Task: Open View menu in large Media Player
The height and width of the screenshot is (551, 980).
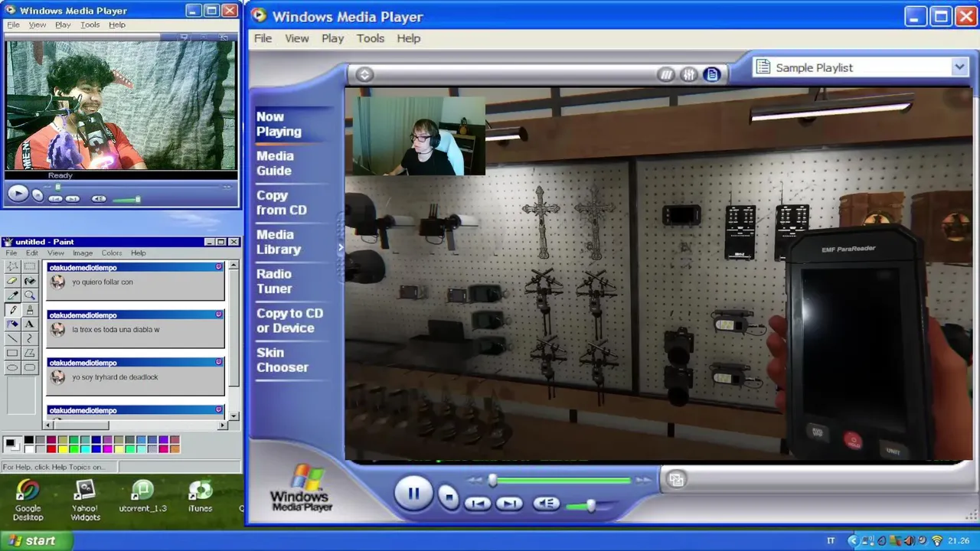Action: (x=297, y=38)
